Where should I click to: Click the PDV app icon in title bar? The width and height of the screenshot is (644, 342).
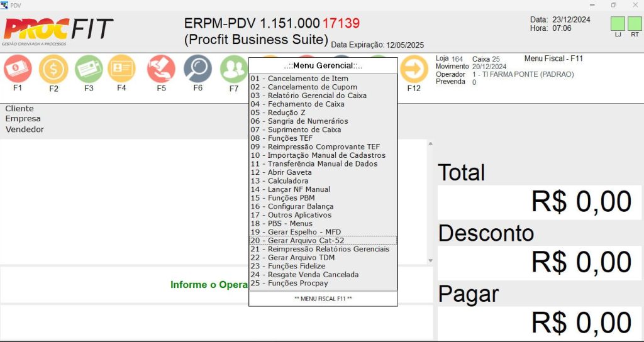point(4,5)
